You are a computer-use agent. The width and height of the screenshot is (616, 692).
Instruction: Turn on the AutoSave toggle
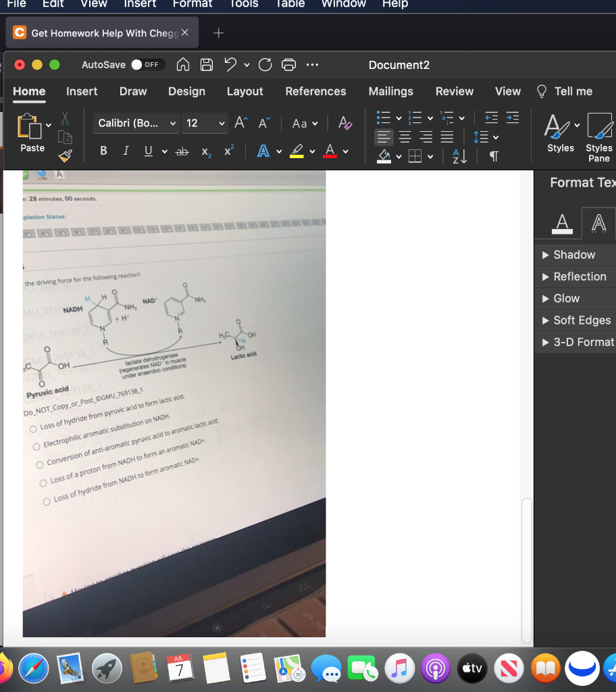point(147,65)
